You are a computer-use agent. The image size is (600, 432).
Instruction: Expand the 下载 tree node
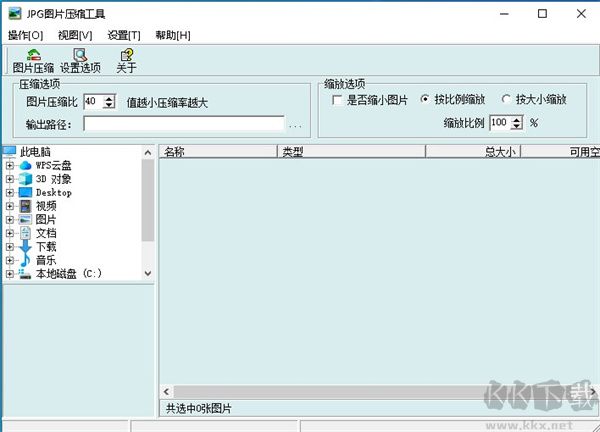point(10,247)
